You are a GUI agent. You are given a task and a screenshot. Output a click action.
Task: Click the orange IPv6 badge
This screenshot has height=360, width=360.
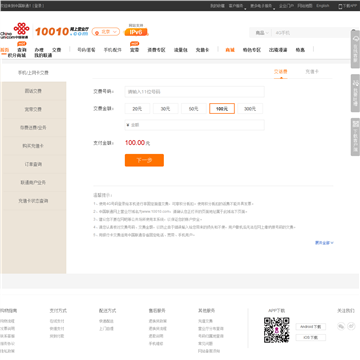pyautogui.click(x=136, y=32)
